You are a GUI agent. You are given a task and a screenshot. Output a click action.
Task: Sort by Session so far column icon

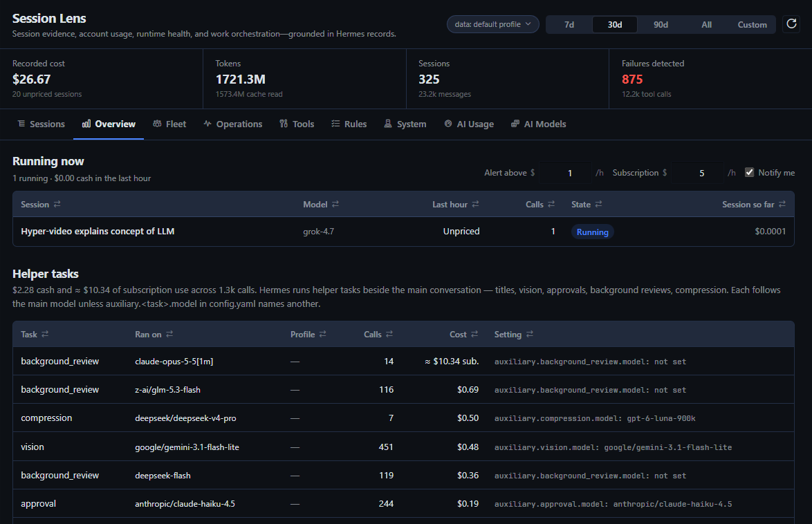782,204
